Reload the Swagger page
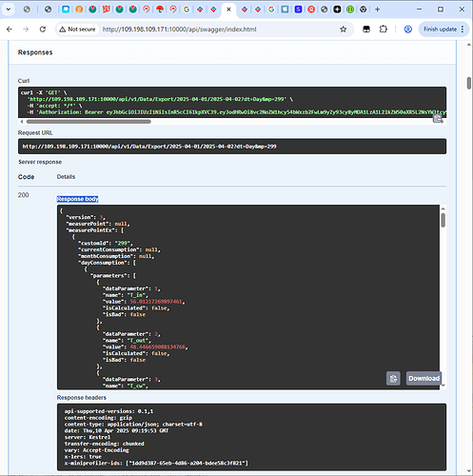The width and height of the screenshot is (473, 476). [43, 30]
